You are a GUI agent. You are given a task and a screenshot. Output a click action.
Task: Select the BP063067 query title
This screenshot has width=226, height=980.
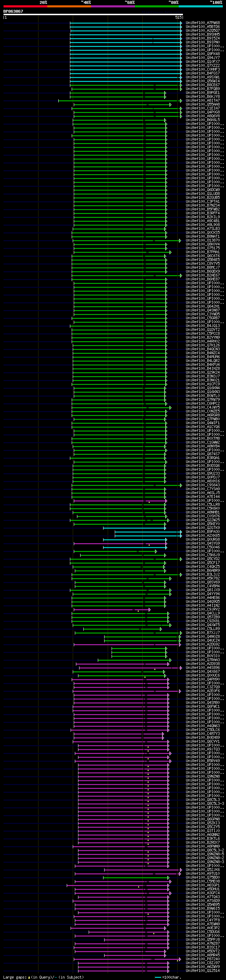click(x=13, y=11)
